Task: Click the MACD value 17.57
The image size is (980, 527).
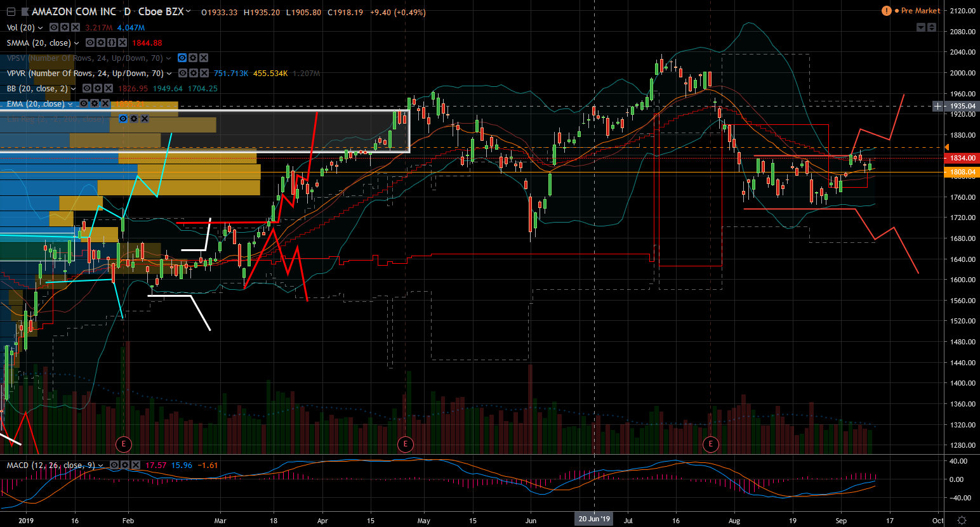Action: pos(156,465)
